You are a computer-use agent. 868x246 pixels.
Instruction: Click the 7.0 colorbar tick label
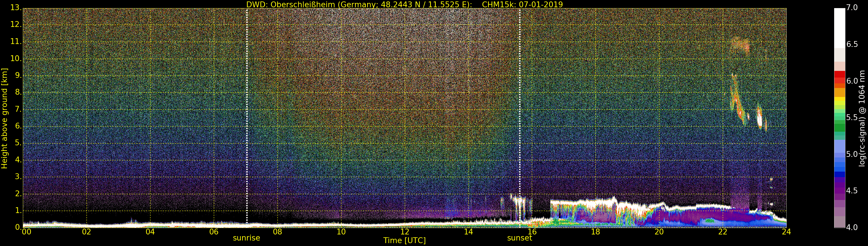point(852,8)
